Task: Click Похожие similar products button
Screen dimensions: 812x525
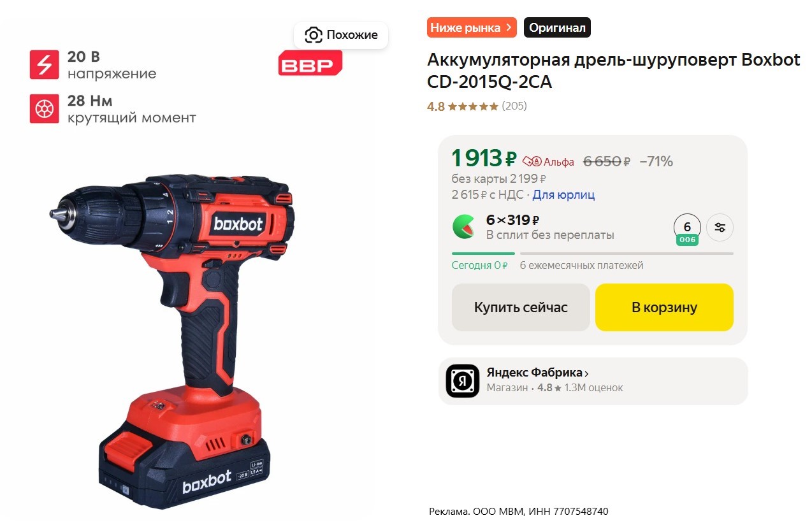Action: click(x=341, y=35)
